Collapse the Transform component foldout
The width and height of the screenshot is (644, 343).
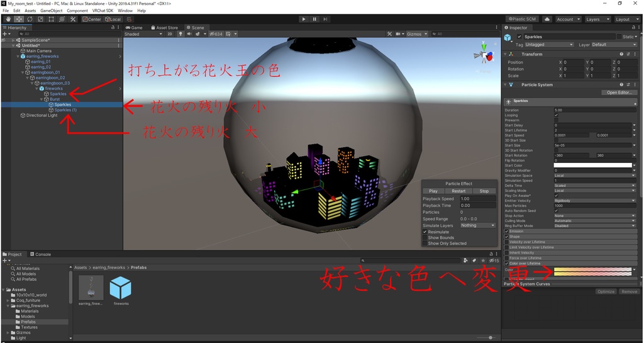click(505, 54)
